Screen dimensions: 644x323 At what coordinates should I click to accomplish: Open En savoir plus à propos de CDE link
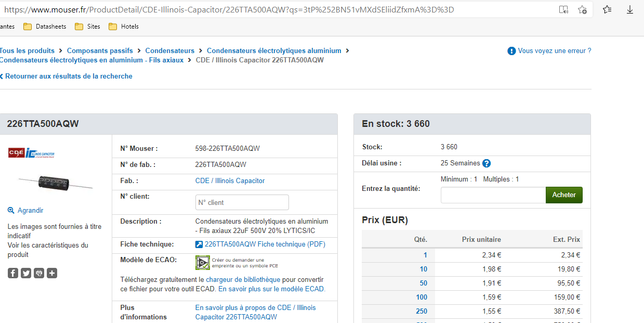point(256,313)
